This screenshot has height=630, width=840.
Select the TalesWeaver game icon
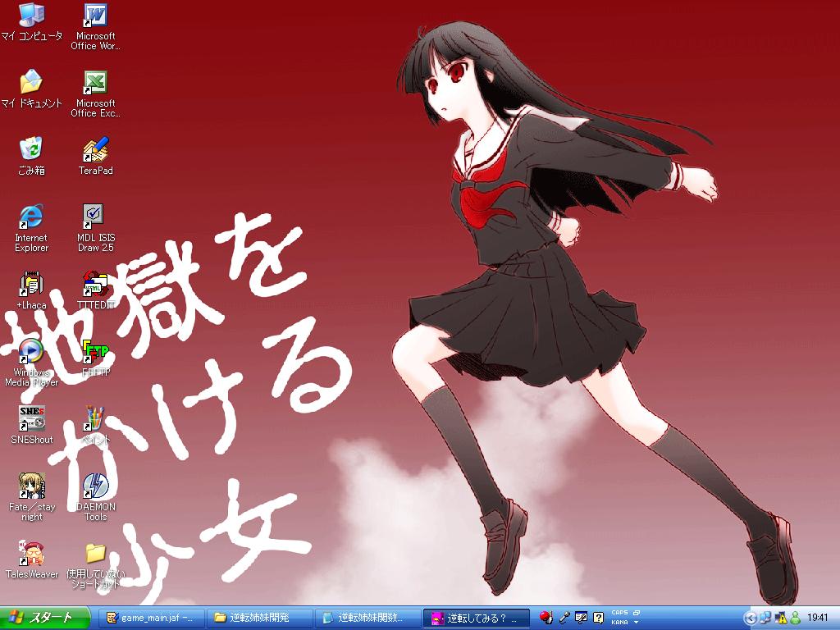(31, 559)
